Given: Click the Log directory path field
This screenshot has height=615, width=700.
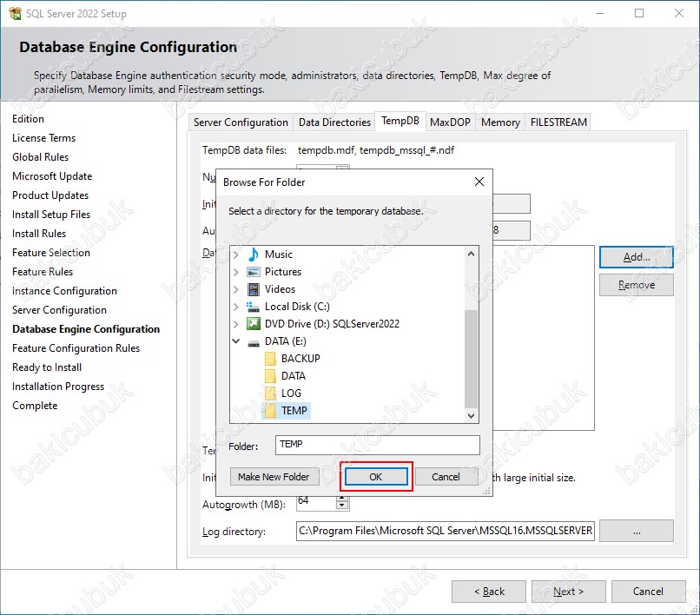Looking at the screenshot, I should (445, 531).
